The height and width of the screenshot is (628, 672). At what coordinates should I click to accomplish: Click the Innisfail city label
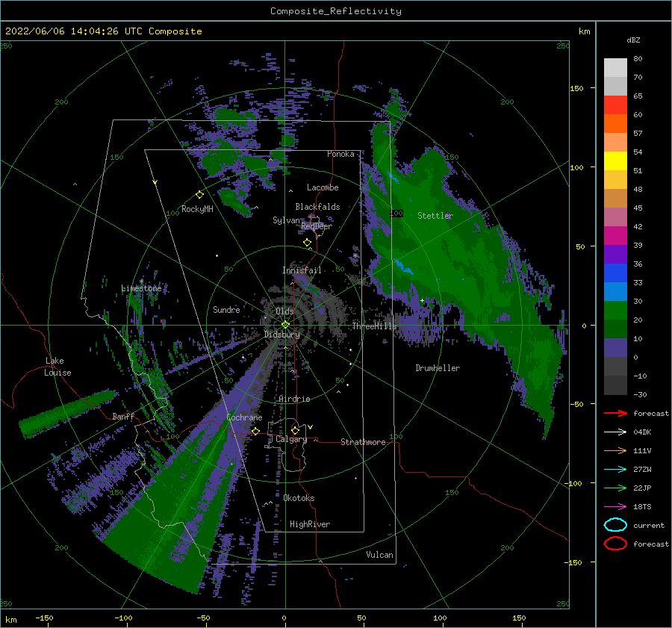coord(302,270)
